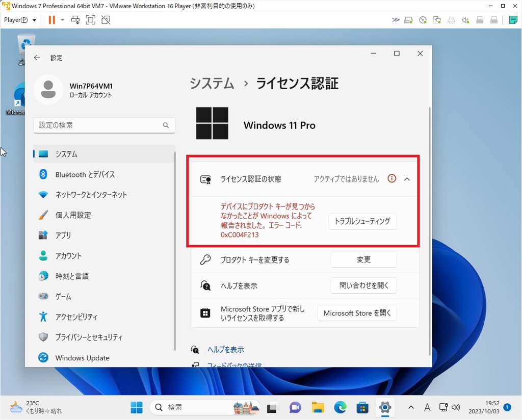The width and height of the screenshot is (522, 420).
Task: Click the sidebar navigation scrollbar
Action: click(x=175, y=251)
